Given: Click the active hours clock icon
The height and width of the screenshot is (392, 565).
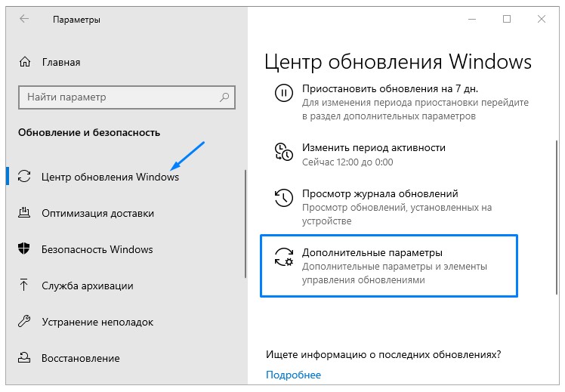Looking at the screenshot, I should (x=282, y=151).
